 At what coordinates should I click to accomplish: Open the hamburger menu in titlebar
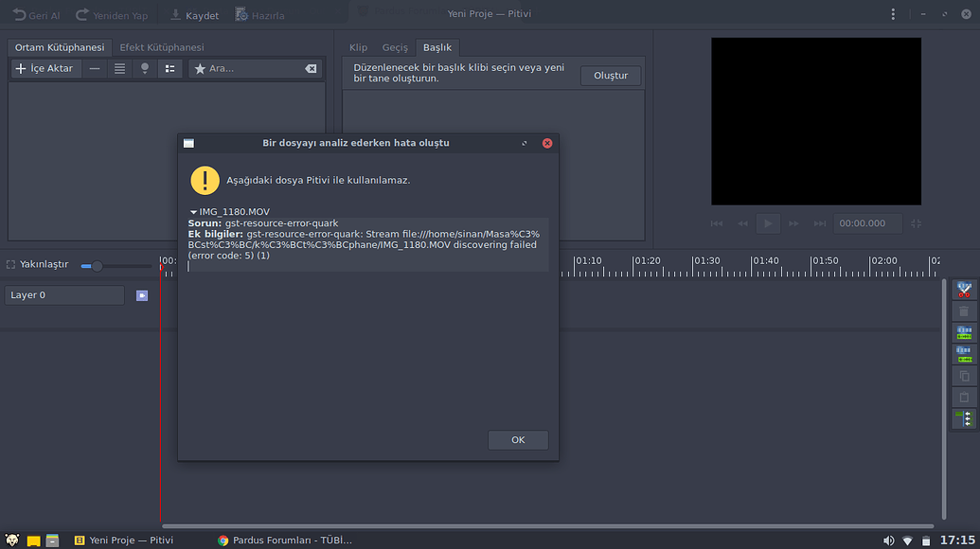894,14
